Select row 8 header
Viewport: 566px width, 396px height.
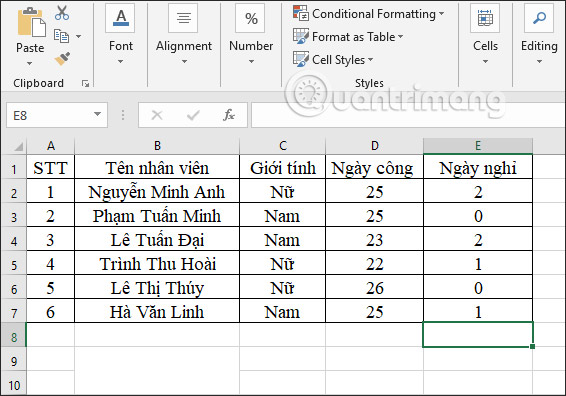pyautogui.click(x=14, y=336)
